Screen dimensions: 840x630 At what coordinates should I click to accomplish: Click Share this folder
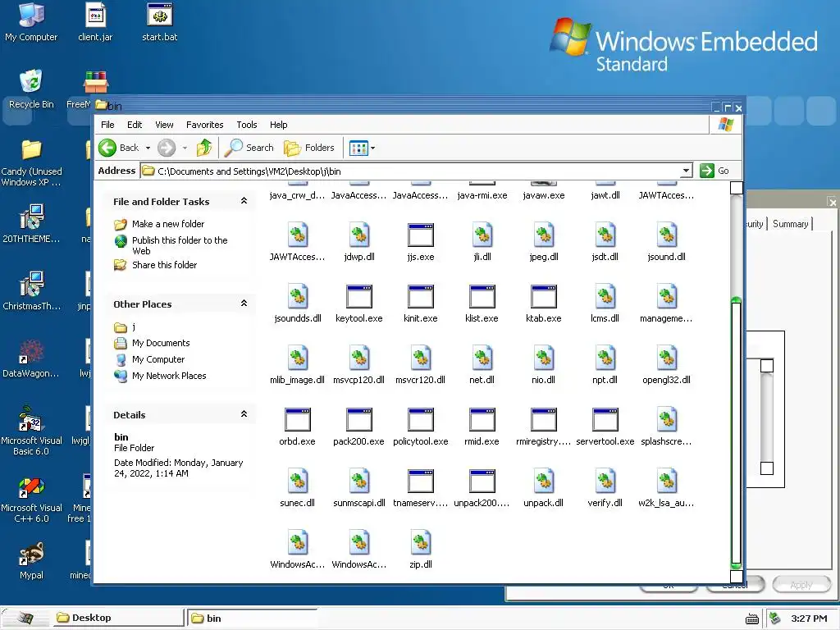click(164, 265)
